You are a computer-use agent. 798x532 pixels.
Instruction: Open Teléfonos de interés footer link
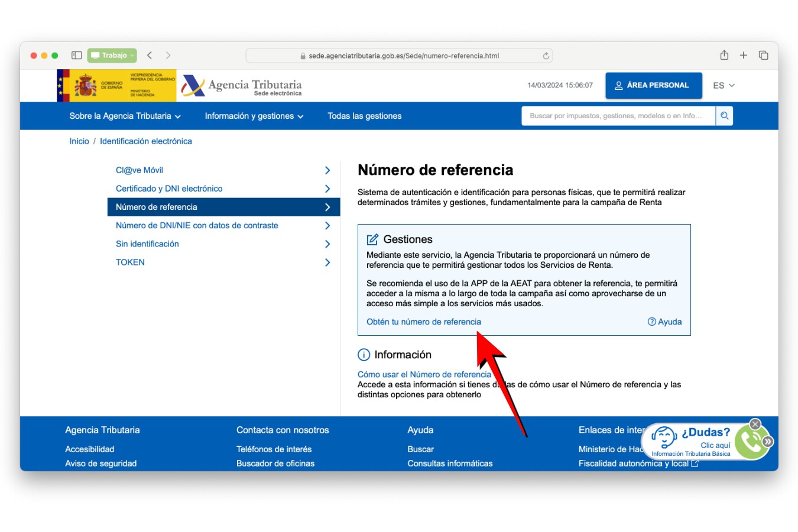point(274,449)
